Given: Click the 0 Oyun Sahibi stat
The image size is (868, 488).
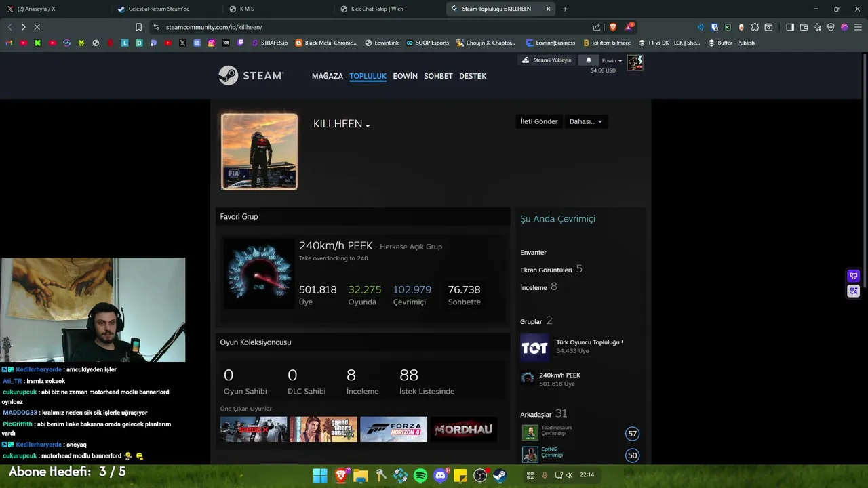Looking at the screenshot, I should click(245, 382).
